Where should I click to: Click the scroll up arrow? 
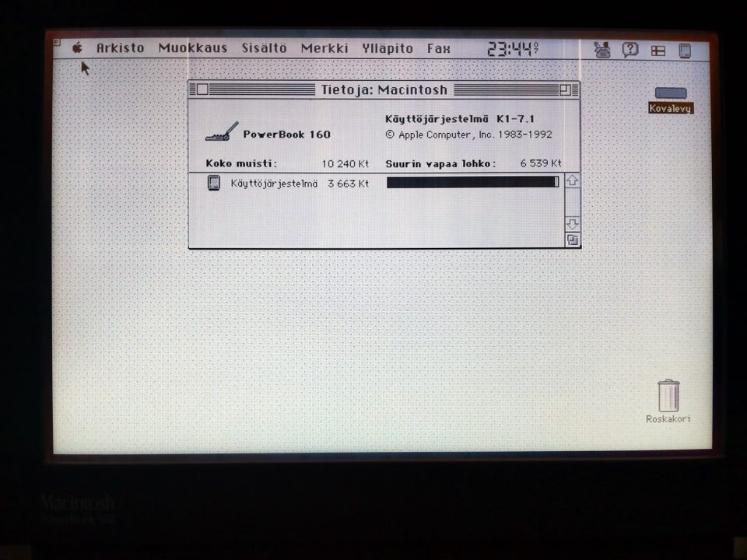click(572, 180)
